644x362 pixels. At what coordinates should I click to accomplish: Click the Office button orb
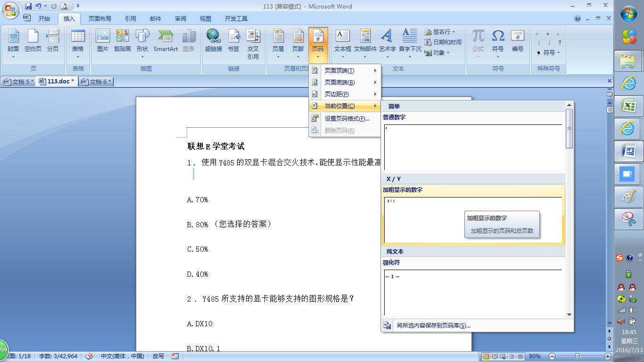click(11, 10)
